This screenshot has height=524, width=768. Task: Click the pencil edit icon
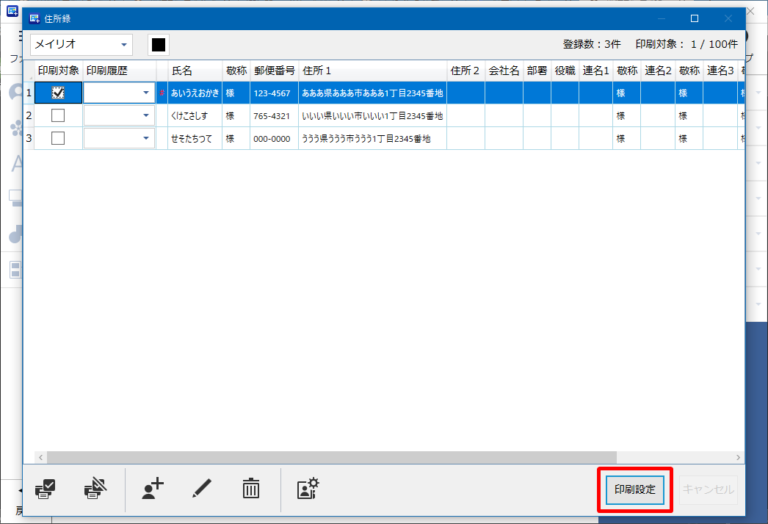pyautogui.click(x=202, y=489)
